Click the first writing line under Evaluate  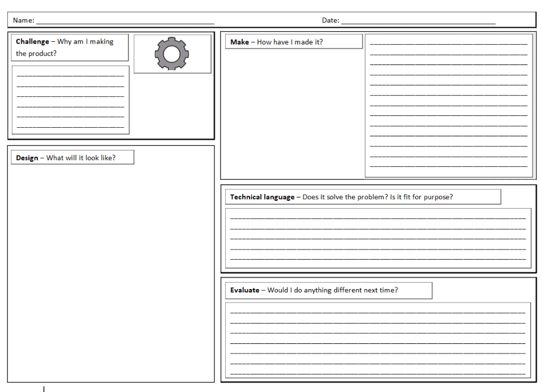pyautogui.click(x=377, y=312)
